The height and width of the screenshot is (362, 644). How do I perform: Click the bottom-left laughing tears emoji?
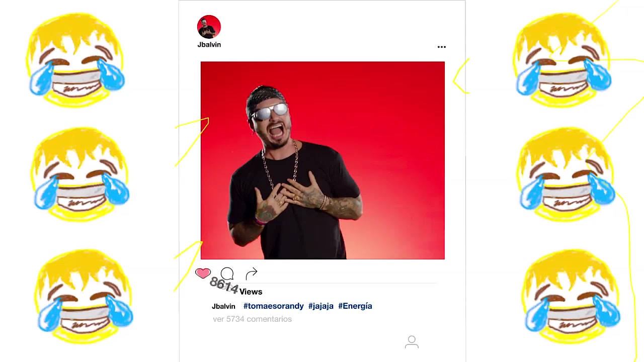(x=85, y=297)
